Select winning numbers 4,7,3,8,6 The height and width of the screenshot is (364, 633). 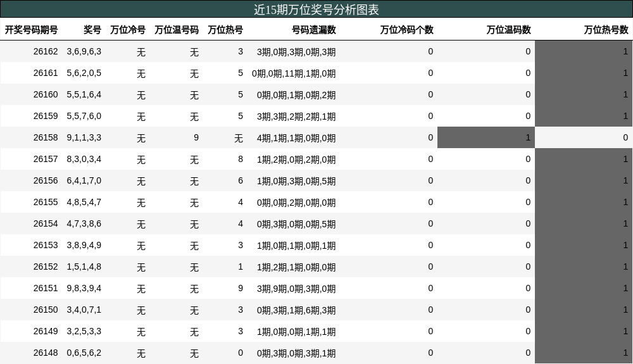(x=84, y=223)
